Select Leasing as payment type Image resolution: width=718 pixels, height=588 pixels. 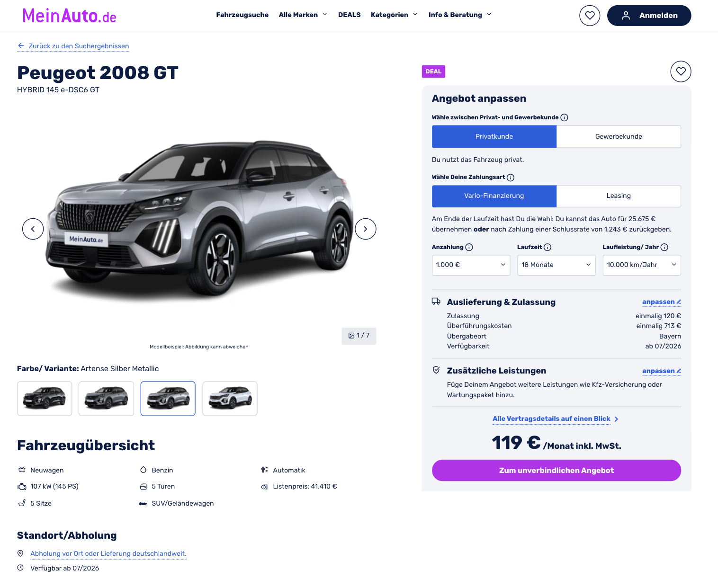[619, 196]
